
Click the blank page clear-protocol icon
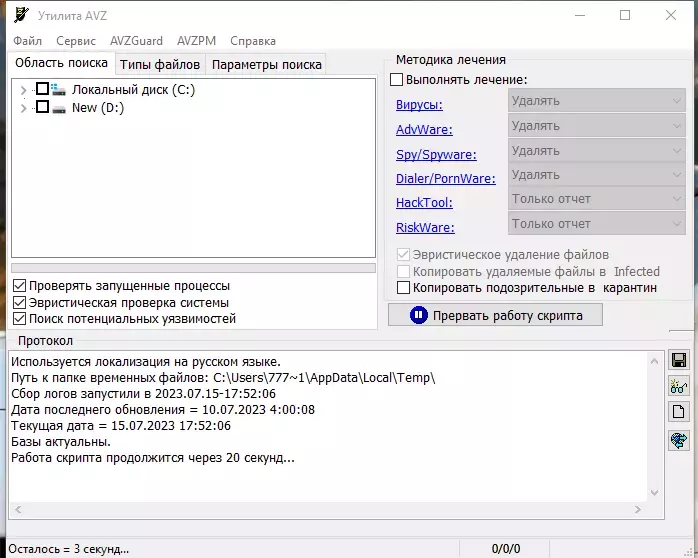pos(678,412)
